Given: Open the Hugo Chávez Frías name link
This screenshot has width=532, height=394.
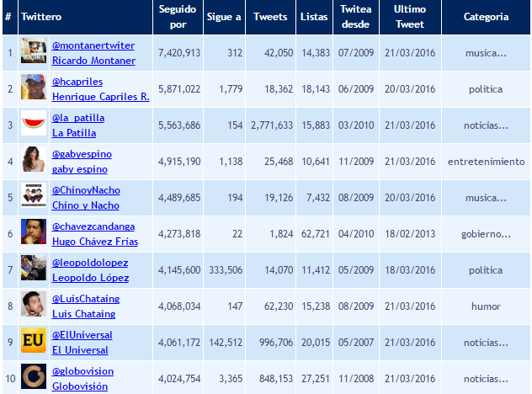Looking at the screenshot, I should (95, 242).
